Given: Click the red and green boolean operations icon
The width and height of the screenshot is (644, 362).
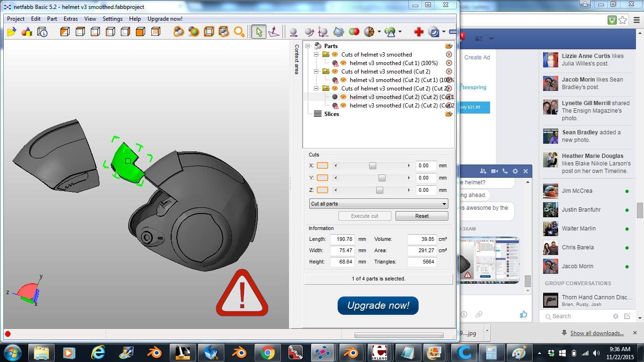Looking at the screenshot, I should tap(354, 32).
